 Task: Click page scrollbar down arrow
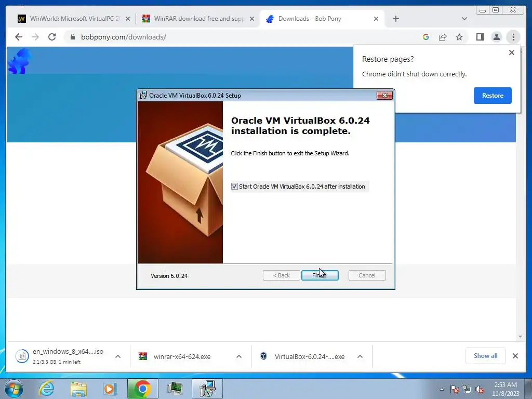(x=520, y=337)
